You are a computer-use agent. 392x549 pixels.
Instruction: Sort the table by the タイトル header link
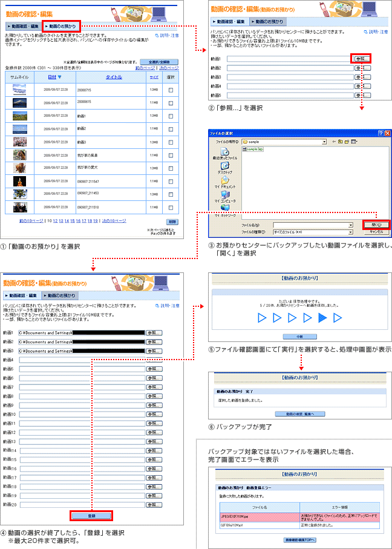point(114,77)
